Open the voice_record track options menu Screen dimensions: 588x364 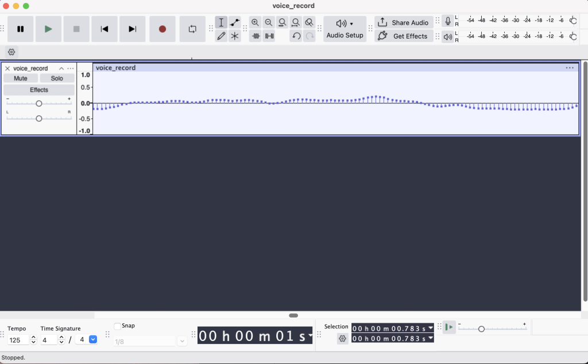click(x=71, y=68)
